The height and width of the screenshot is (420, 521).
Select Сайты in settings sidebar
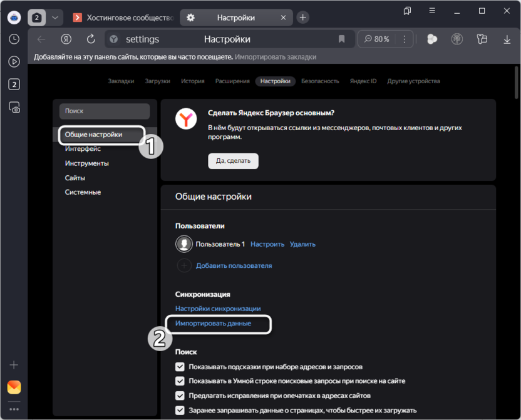tap(75, 178)
